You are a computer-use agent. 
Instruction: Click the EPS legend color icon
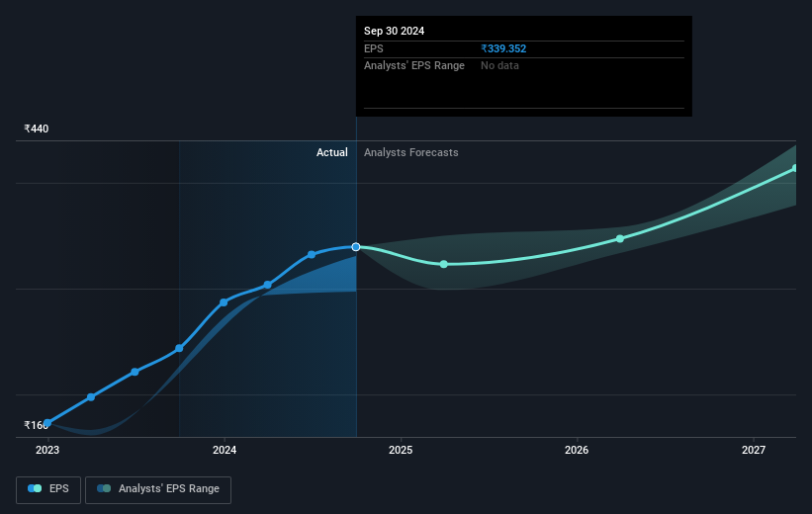(35, 488)
